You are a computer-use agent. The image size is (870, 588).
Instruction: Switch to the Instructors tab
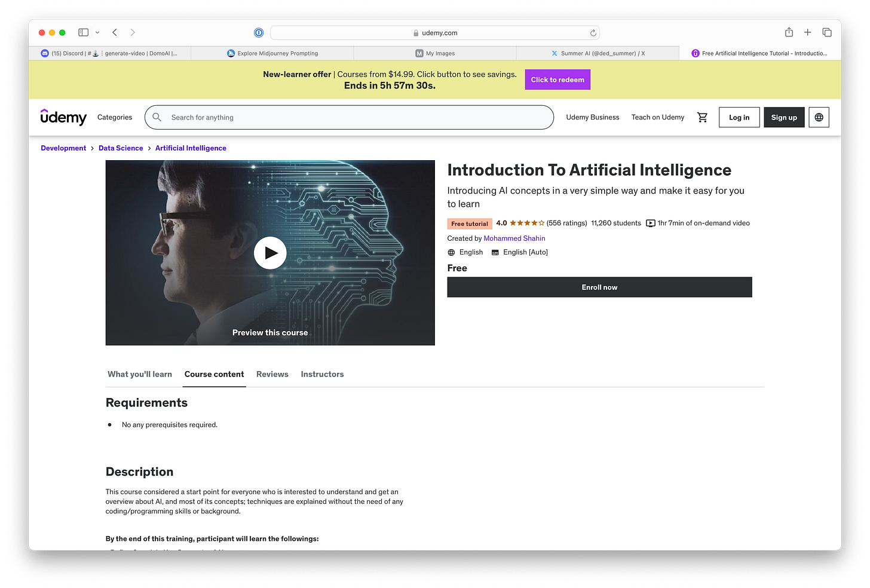click(x=322, y=374)
